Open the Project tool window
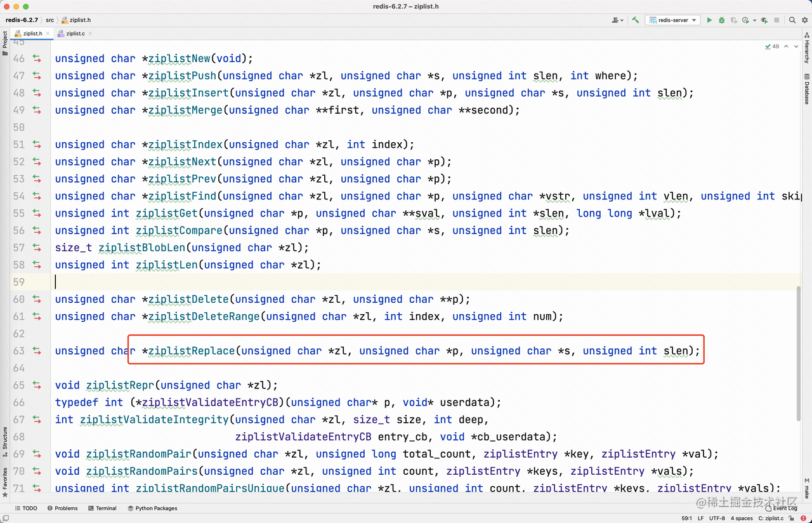 click(5, 43)
